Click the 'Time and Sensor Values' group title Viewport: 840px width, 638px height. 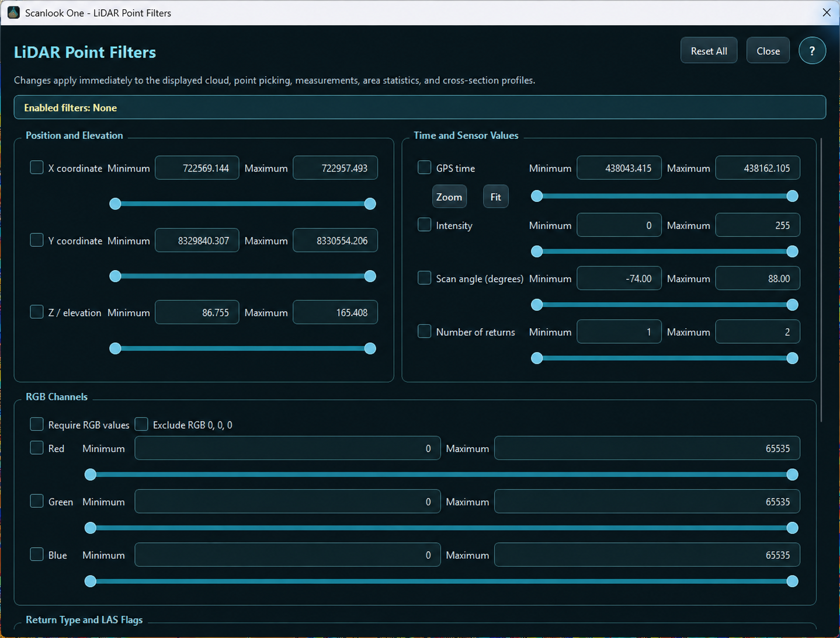click(466, 135)
